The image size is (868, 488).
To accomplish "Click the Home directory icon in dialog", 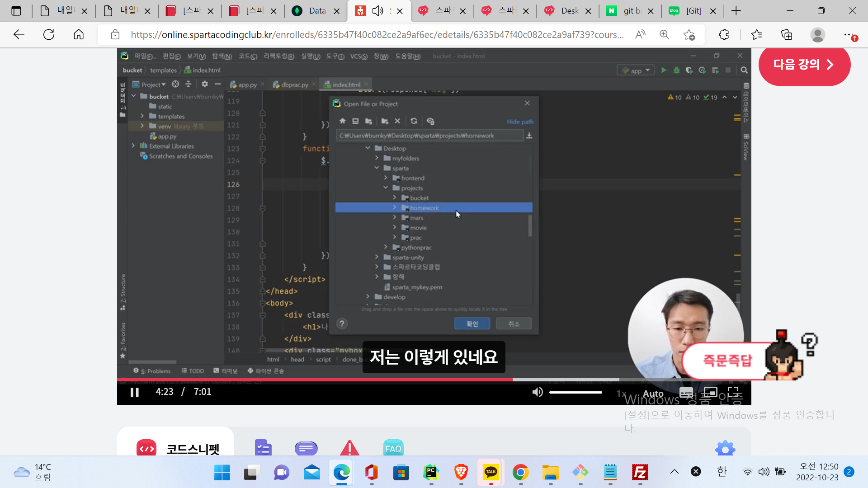I will pyautogui.click(x=342, y=121).
